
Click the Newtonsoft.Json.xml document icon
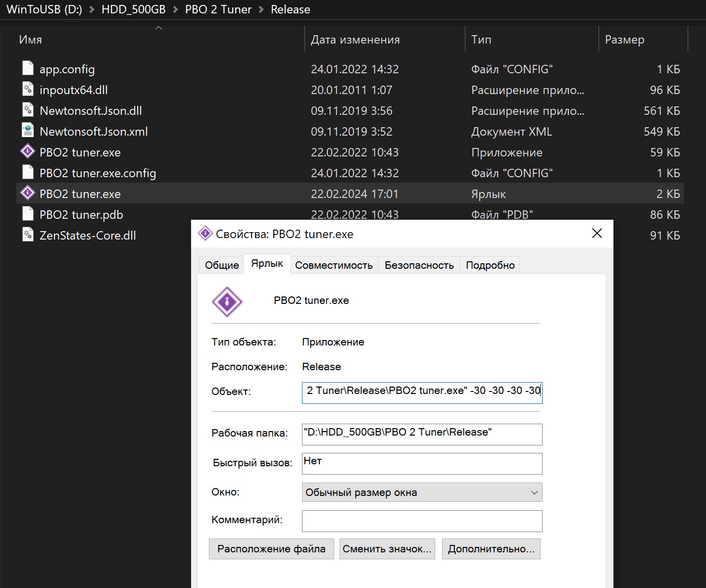pyautogui.click(x=28, y=131)
